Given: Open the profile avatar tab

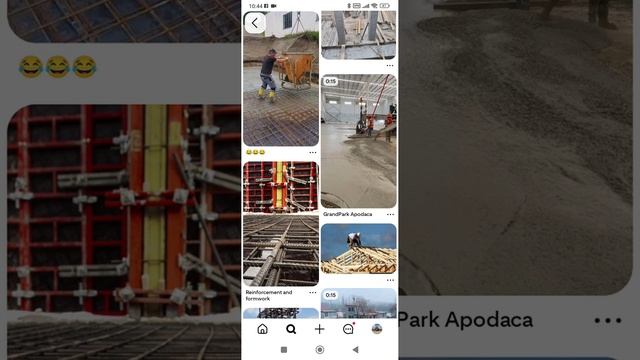Looking at the screenshot, I should click(x=377, y=329).
